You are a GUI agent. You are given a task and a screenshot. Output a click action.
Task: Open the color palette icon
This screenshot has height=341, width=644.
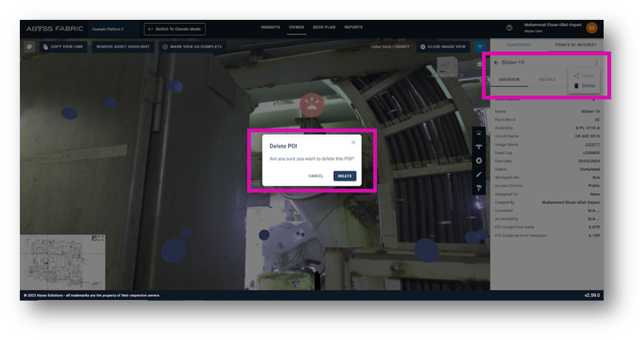pyautogui.click(x=29, y=47)
